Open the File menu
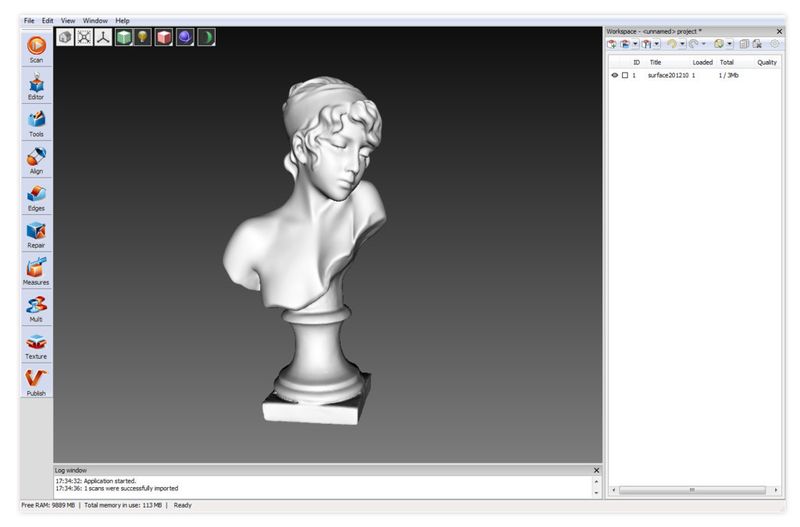 (29, 21)
